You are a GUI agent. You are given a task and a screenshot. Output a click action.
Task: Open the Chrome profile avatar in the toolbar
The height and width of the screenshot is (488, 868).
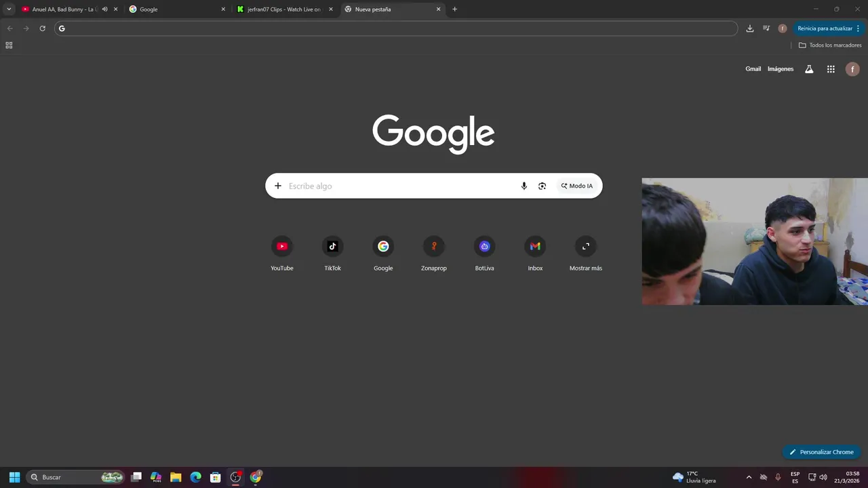point(783,28)
